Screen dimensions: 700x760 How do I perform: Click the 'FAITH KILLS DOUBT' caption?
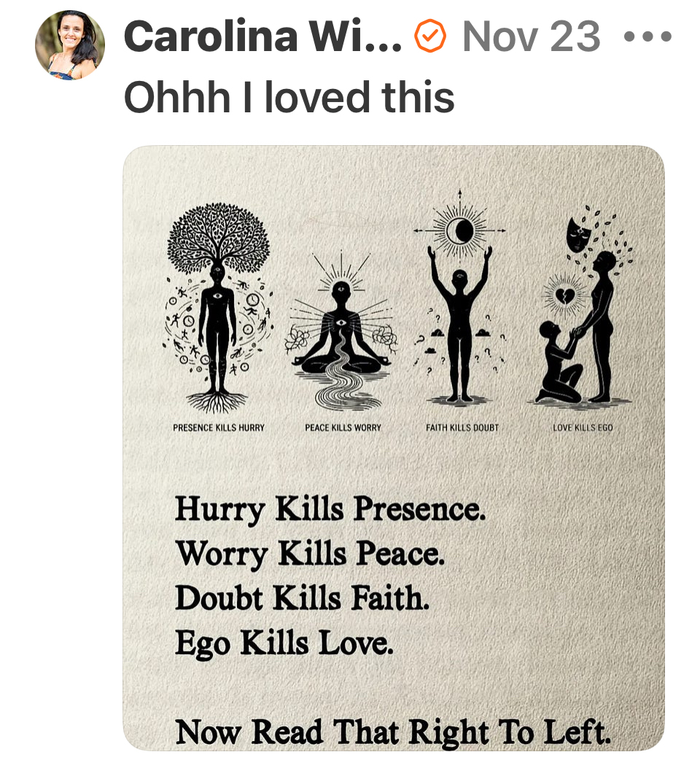(462, 427)
